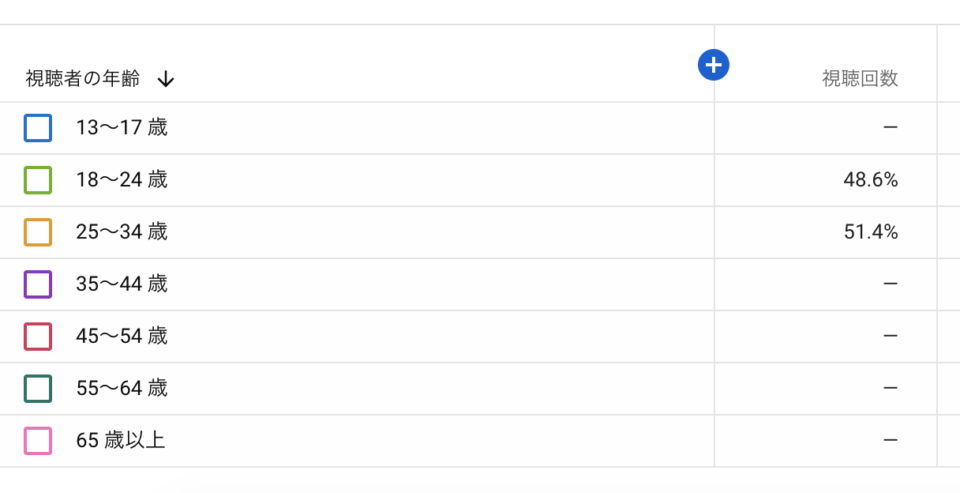The image size is (960, 493).
Task: Enable the 18〜24 歳 green checkbox
Action: pyautogui.click(x=38, y=180)
